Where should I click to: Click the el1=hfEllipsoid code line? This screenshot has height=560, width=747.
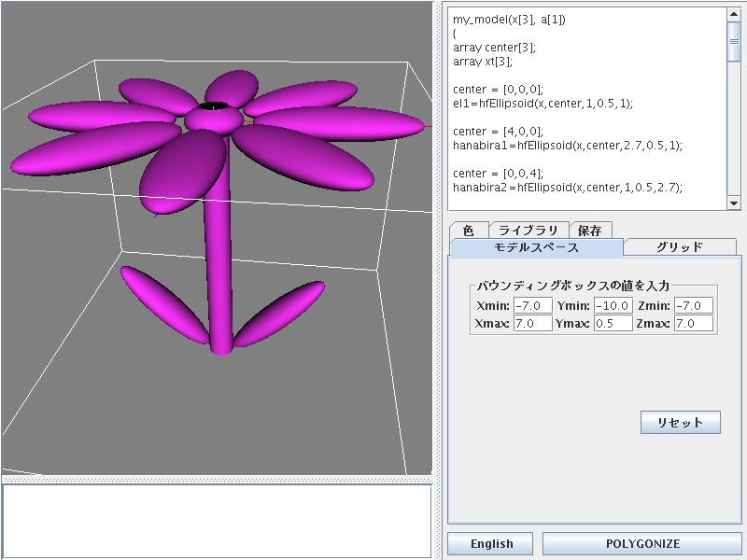pyautogui.click(x=543, y=104)
